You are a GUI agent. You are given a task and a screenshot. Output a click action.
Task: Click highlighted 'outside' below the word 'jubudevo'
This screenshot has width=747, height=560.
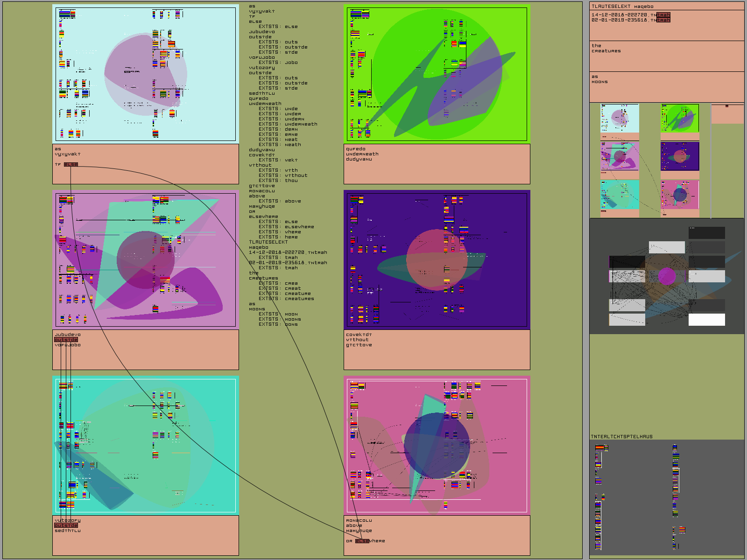(66, 340)
